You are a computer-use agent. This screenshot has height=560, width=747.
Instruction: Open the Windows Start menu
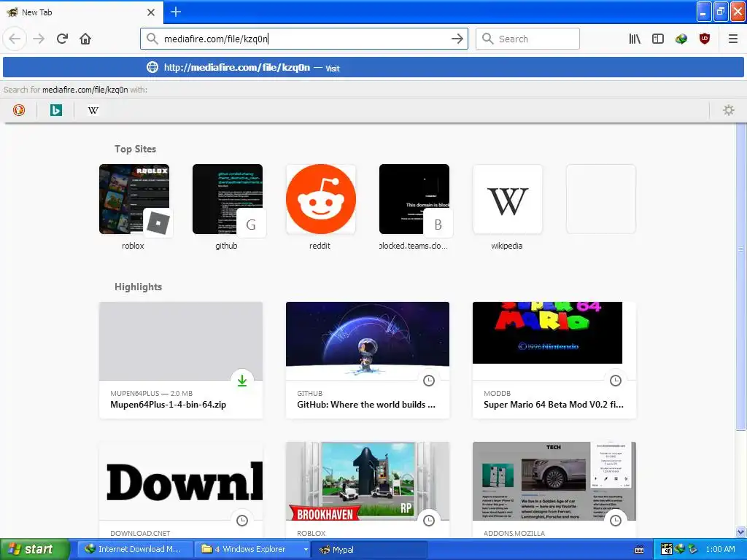click(x=34, y=550)
